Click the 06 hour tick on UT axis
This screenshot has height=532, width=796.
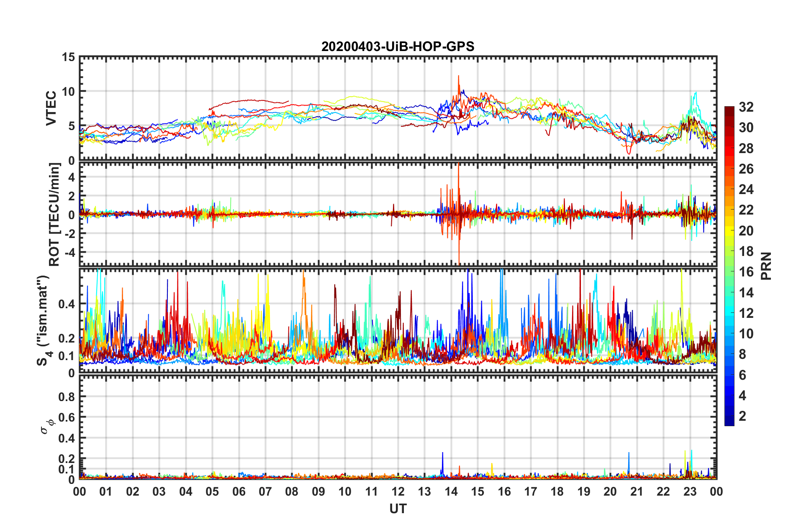(x=239, y=491)
